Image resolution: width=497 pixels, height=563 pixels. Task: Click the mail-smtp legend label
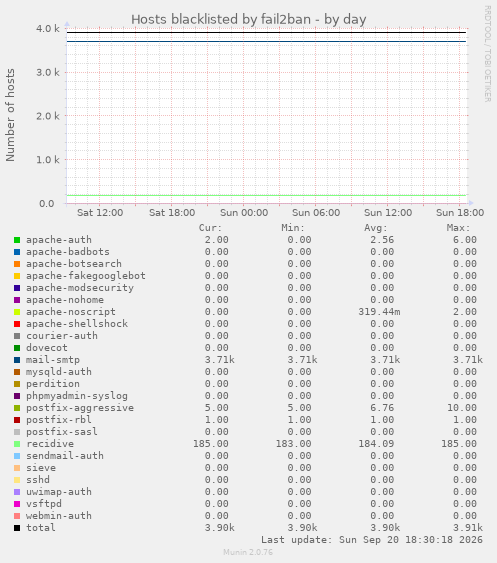[53, 360]
